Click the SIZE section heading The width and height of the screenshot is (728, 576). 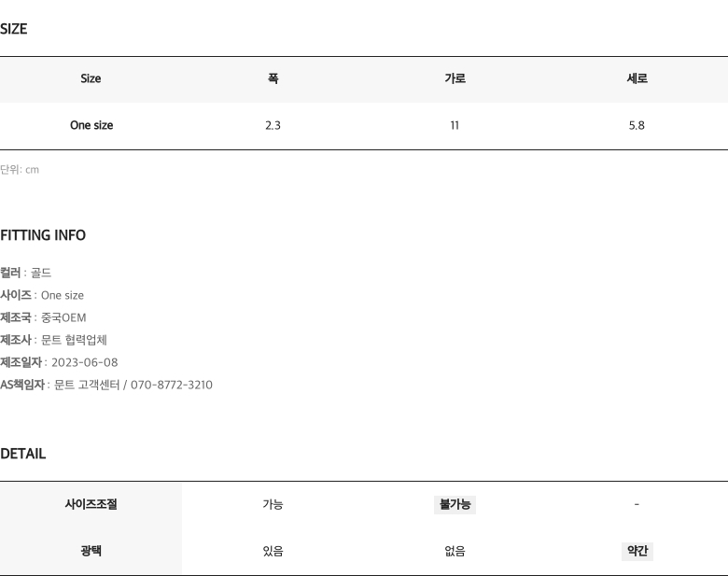pos(13,29)
